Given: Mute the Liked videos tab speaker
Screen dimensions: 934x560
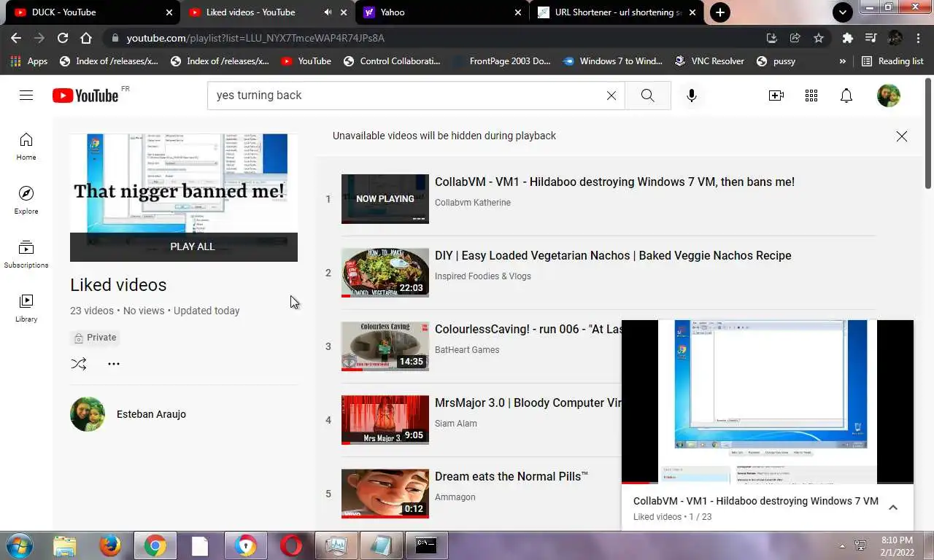Looking at the screenshot, I should tap(328, 12).
